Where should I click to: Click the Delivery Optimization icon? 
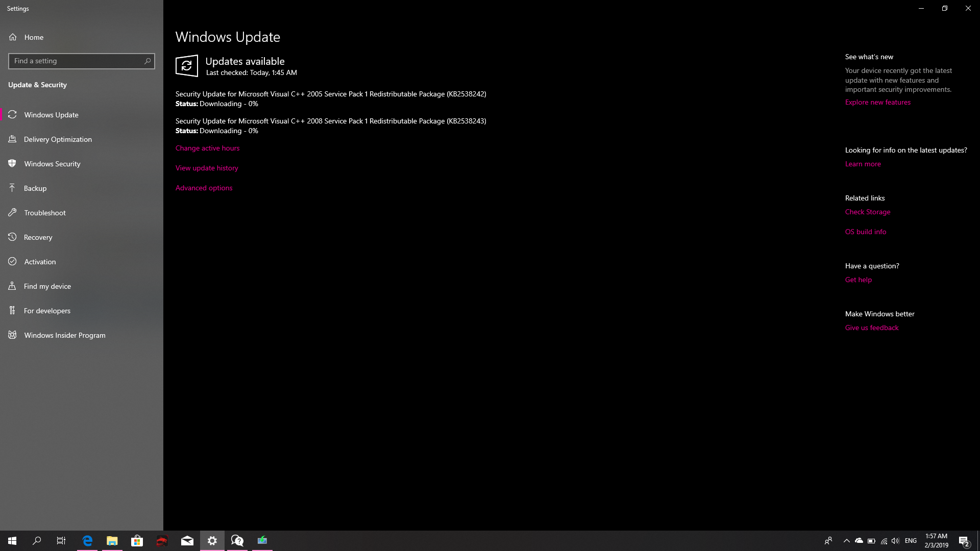pos(12,139)
